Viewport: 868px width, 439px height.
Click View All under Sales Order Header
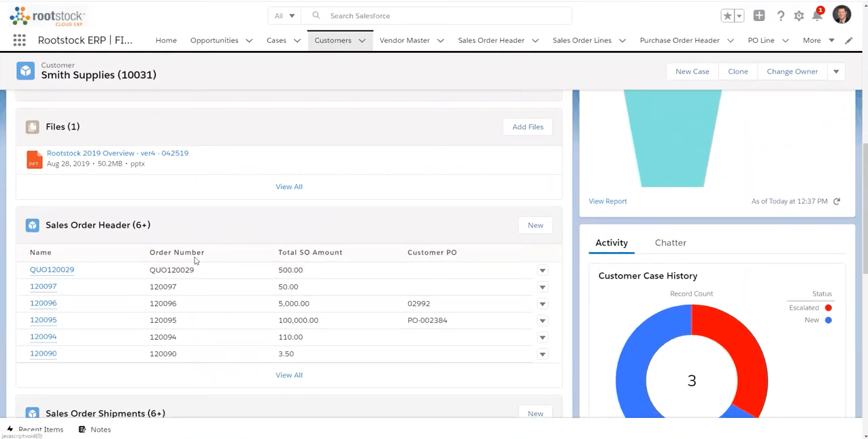[288, 374]
